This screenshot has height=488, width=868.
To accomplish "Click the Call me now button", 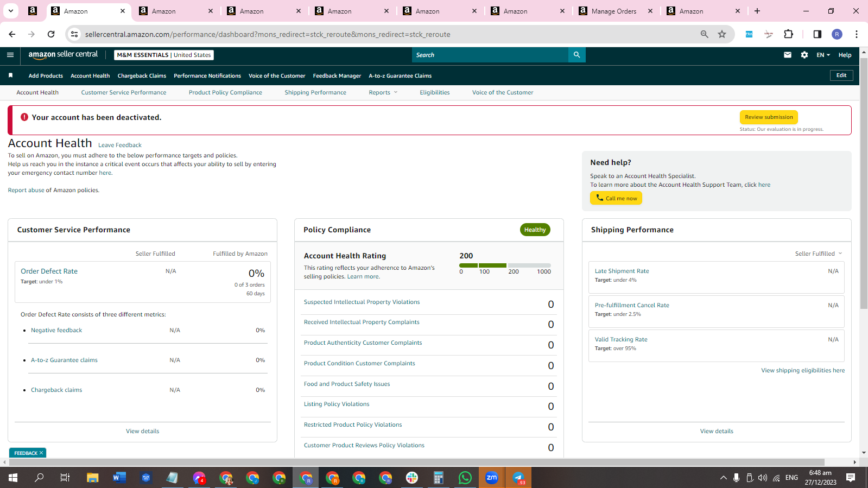I will click(x=616, y=198).
